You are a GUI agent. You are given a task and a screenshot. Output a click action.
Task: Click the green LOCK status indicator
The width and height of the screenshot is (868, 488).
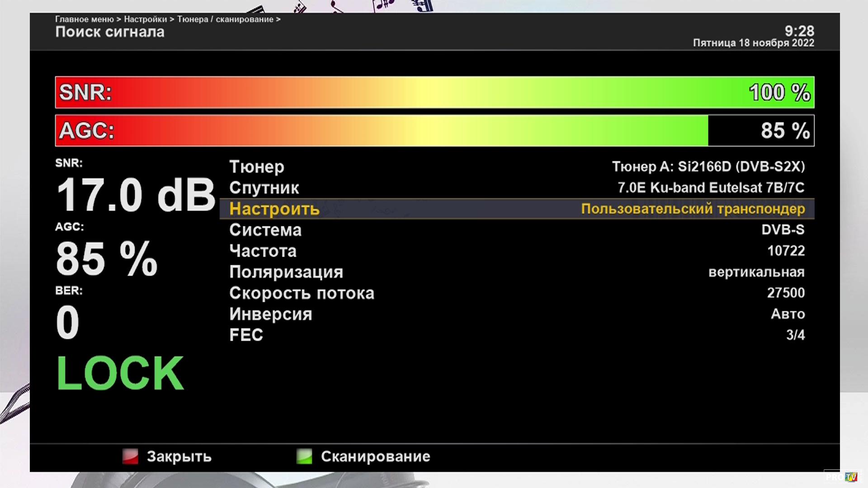click(120, 373)
